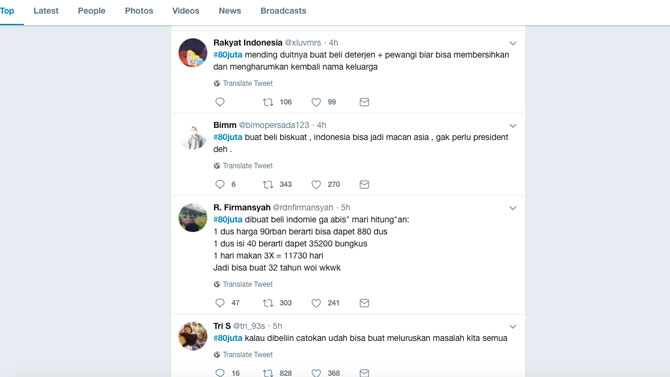Image resolution: width=670 pixels, height=377 pixels.
Task: Open the #80juta hashtag in Rakyat Indonesia's tweet
Action: click(x=228, y=55)
